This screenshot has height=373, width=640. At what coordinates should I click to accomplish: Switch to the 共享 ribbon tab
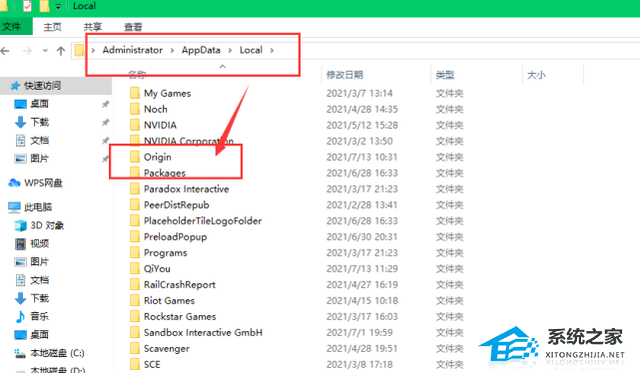coord(93,27)
